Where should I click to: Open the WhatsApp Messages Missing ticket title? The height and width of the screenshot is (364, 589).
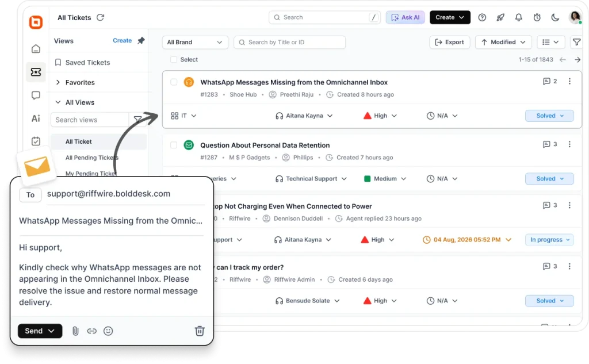coord(294,82)
